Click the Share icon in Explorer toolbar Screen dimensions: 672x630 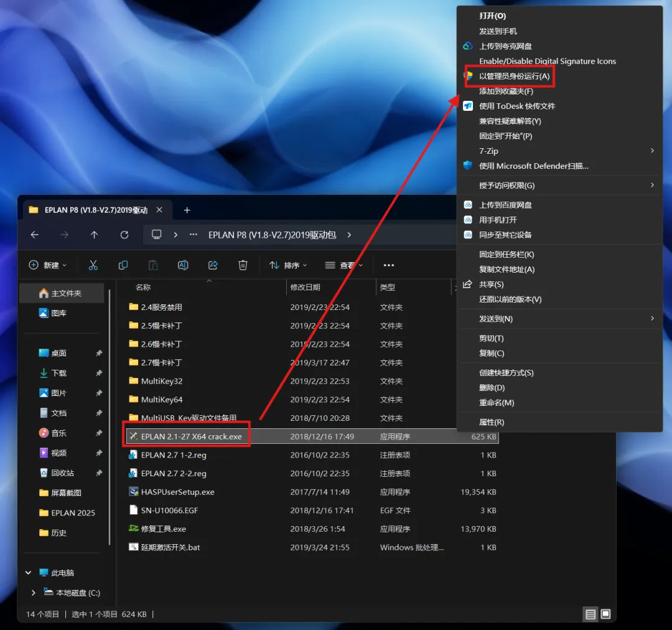point(213,265)
